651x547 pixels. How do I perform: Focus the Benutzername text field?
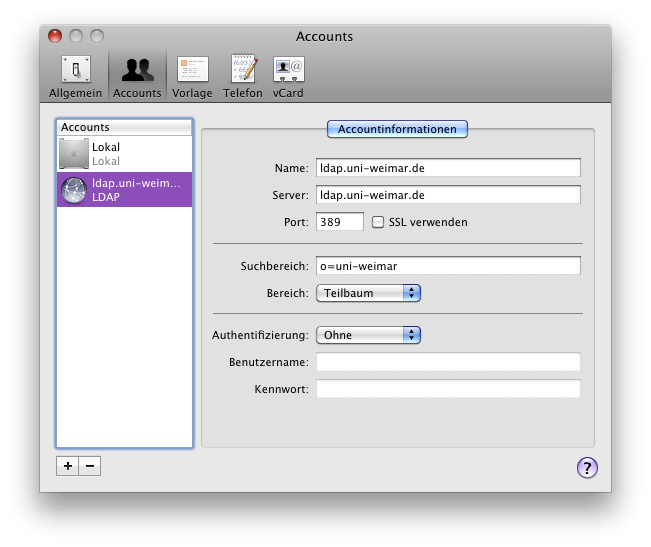pos(448,362)
